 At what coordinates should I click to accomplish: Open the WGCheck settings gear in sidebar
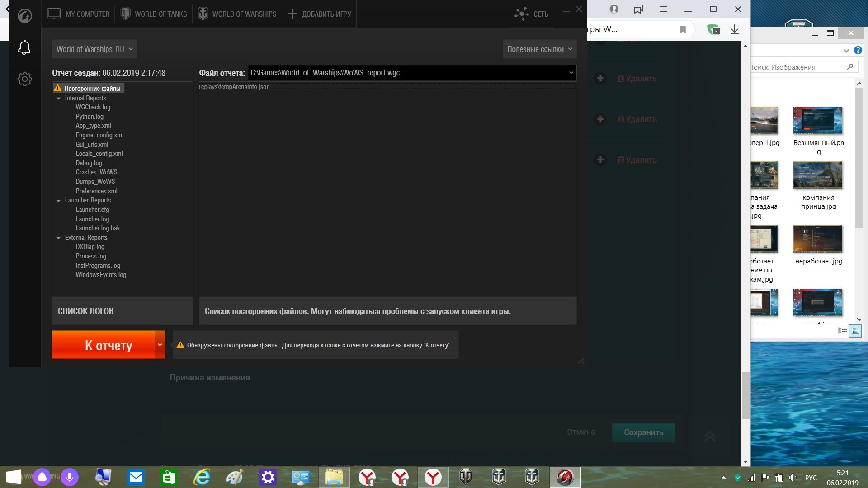(24, 79)
